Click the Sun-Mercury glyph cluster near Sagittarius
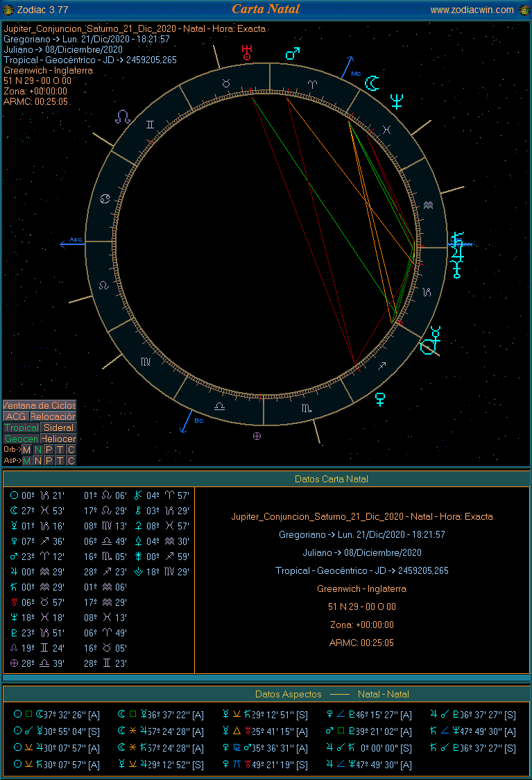 tap(431, 341)
